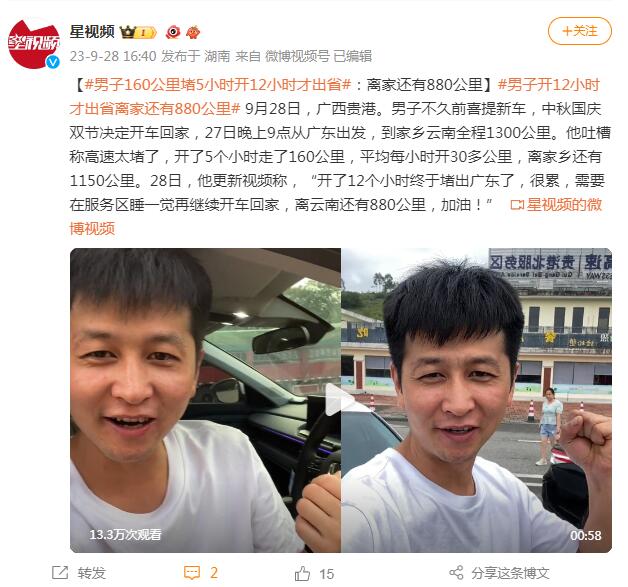
Task: Click the post timestamp 23-9-28 16:40
Action: [x=113, y=56]
